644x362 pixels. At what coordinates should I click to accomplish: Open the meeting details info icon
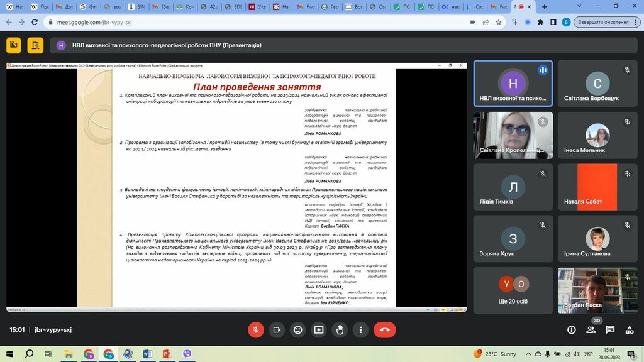pos(571,329)
